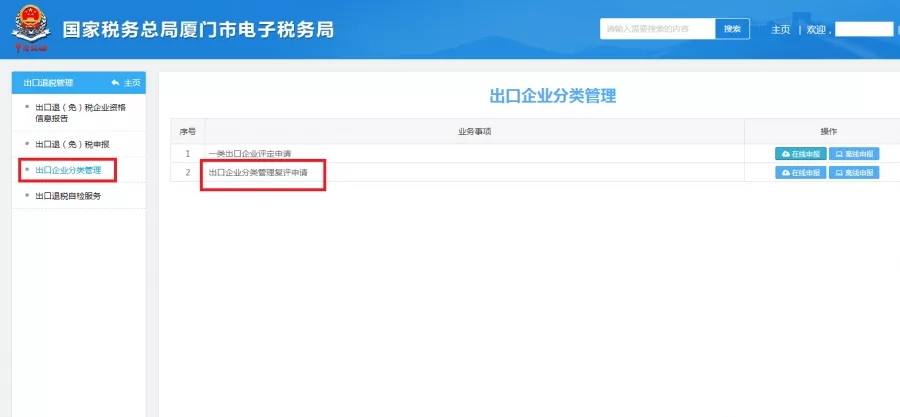
Task: Start 在线申报 for 出口企业分类管理复评申请
Action: (801, 172)
